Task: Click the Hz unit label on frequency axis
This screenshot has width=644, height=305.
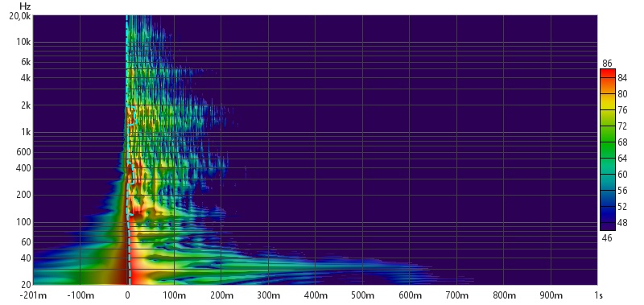Action: point(25,6)
